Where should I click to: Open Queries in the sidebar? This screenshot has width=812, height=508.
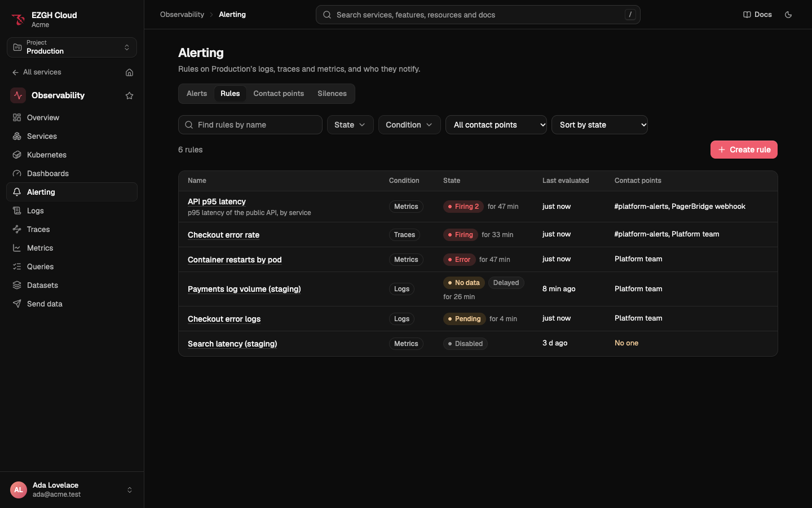tap(72, 266)
